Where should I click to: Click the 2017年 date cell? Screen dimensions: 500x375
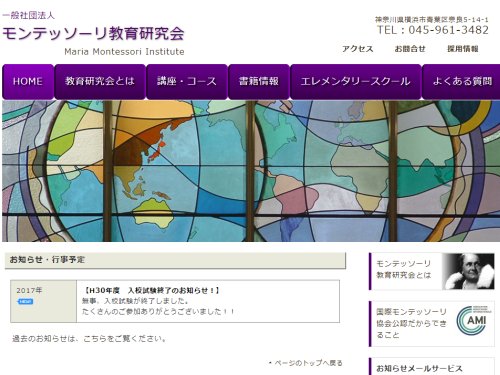click(x=44, y=301)
